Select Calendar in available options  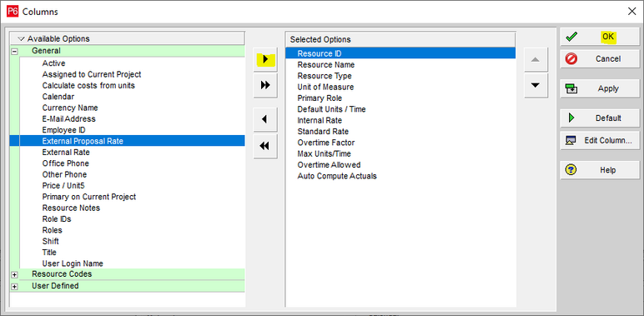click(x=58, y=97)
